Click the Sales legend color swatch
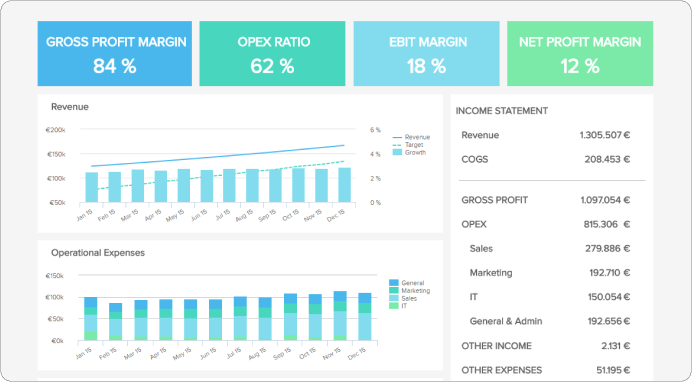 click(x=394, y=298)
